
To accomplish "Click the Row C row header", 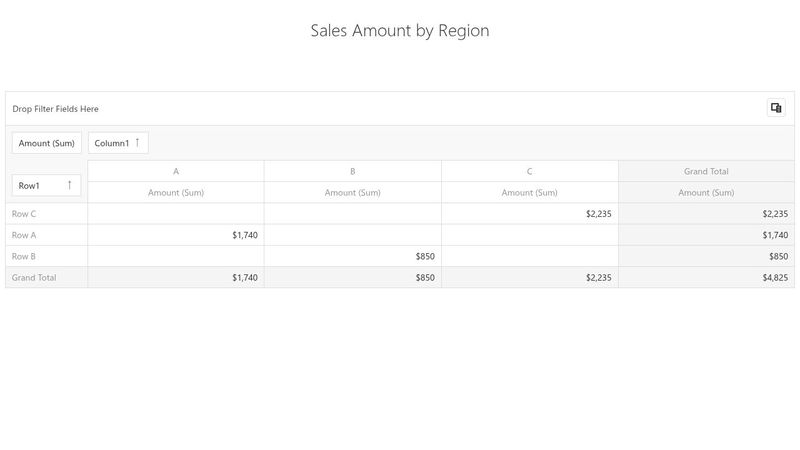I will (24, 213).
